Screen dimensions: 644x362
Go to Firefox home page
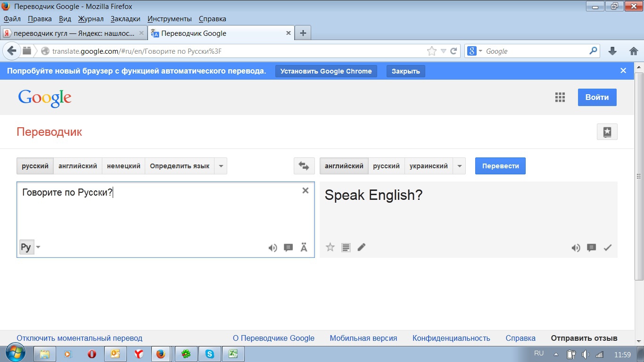(x=634, y=51)
